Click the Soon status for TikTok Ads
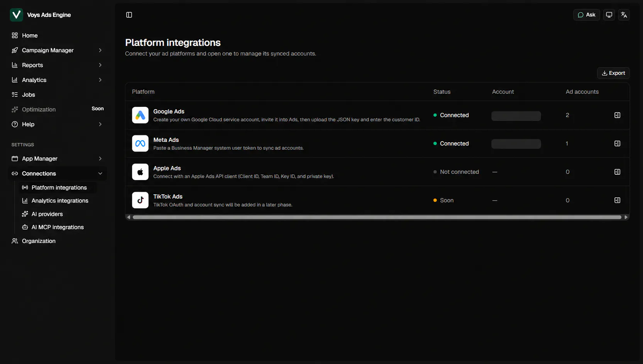Screen dimensions: 643x364 [443, 201]
